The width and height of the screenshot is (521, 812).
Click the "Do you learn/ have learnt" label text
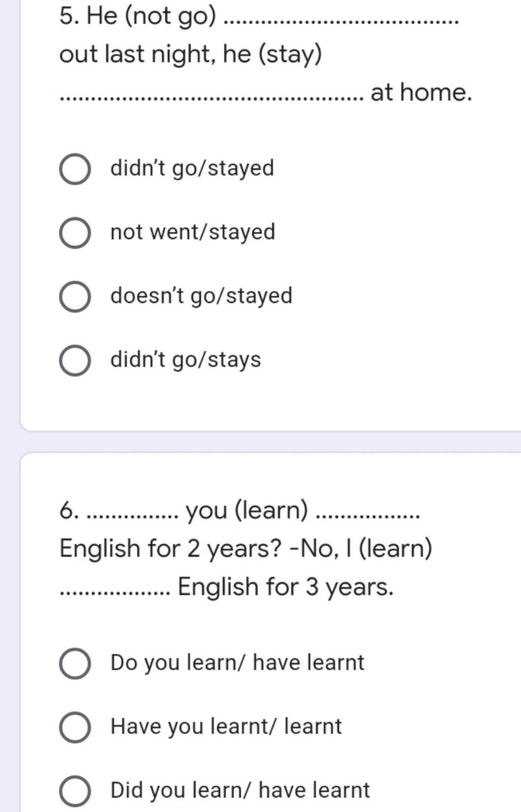[238, 663]
